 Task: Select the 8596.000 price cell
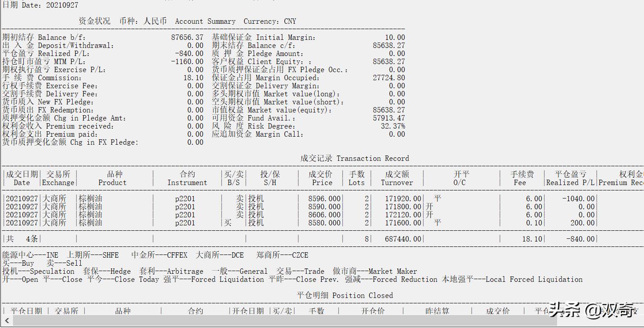(324, 199)
